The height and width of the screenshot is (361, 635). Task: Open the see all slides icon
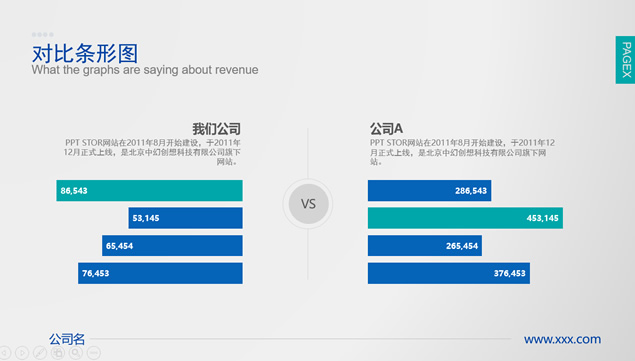click(58, 353)
